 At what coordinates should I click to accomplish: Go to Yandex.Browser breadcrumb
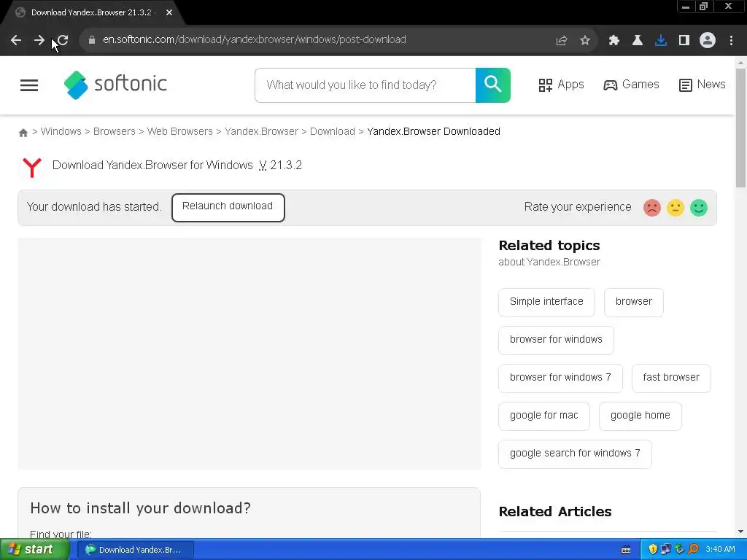point(261,131)
